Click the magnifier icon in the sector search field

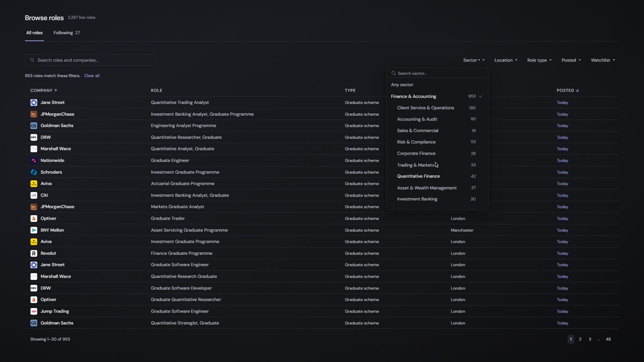(x=394, y=73)
